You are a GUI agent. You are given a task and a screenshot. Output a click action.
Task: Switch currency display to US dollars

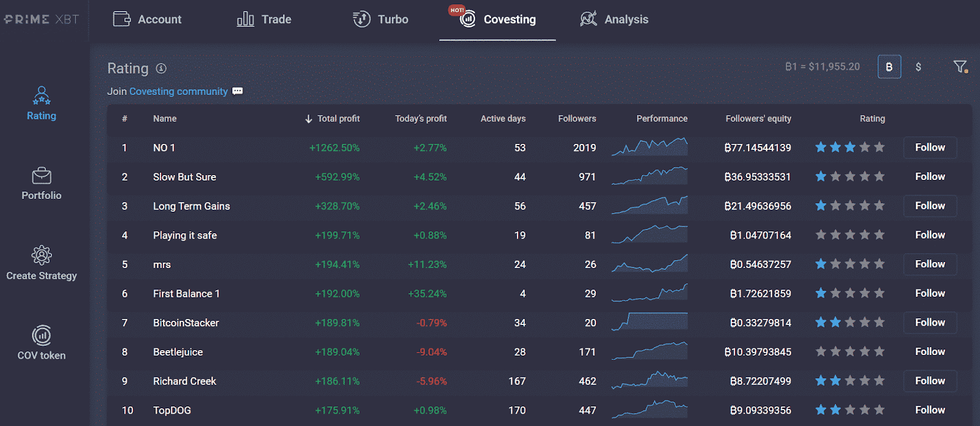(x=918, y=67)
